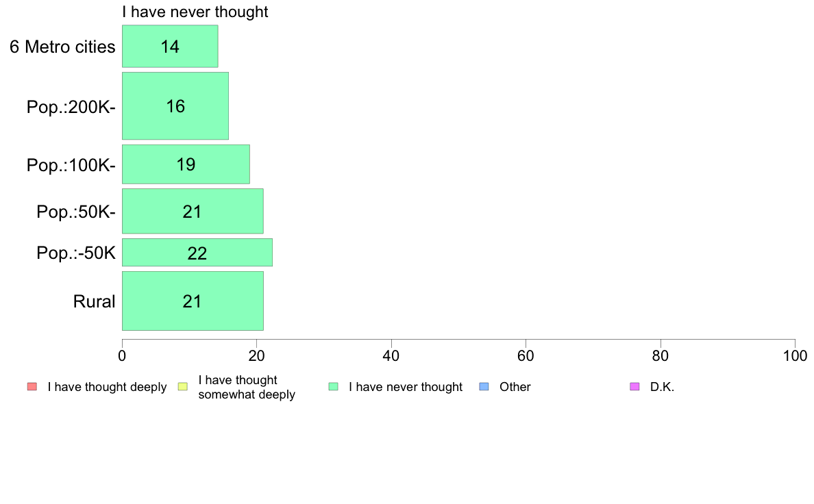
Task: Click the 100 tick on the x-axis
Action: click(795, 355)
